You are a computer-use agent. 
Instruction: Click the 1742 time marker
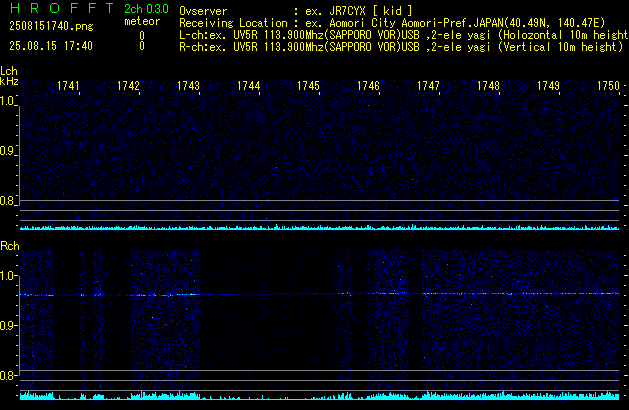coord(128,86)
